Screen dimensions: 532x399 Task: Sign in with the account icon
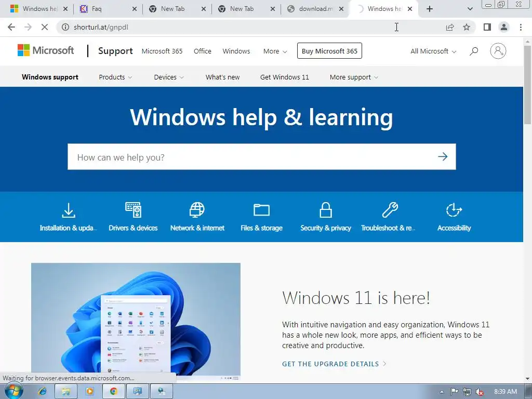coord(498,51)
